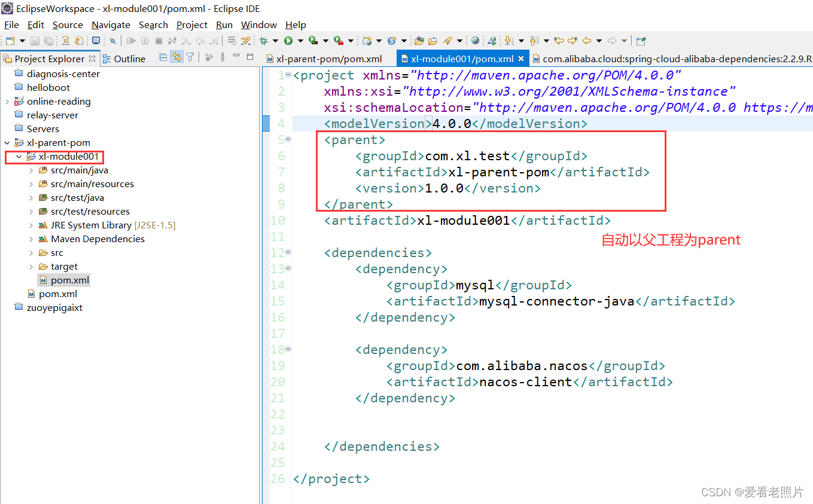Select the zuoyepigaixt project
The width and height of the screenshot is (813, 504).
[x=54, y=308]
